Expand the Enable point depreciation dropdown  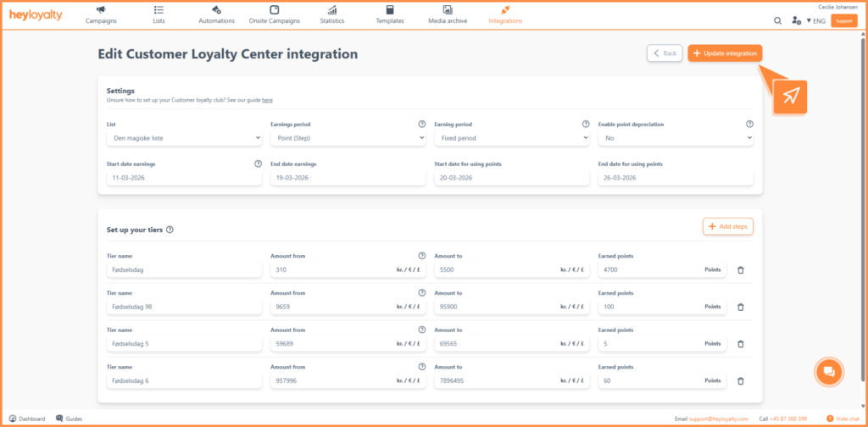[x=676, y=138]
